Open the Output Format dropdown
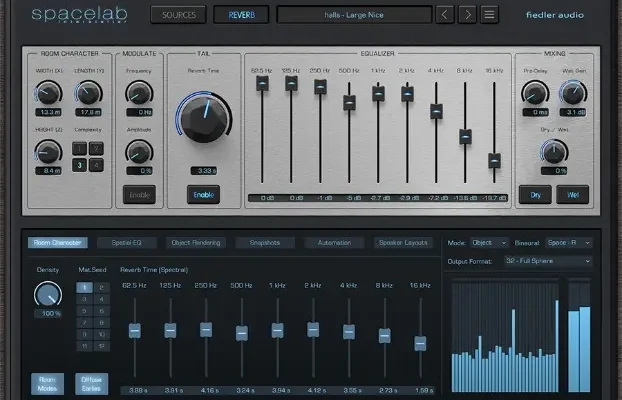The image size is (622, 400). tap(548, 261)
